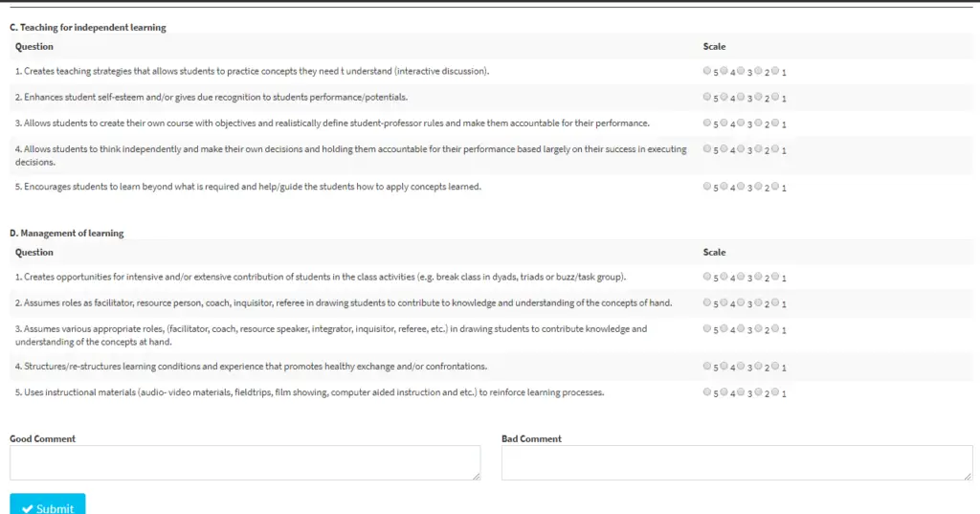Click text 'Assumes roles as facilitator, resource person'
The width and height of the screenshot is (980, 514).
pos(344,303)
